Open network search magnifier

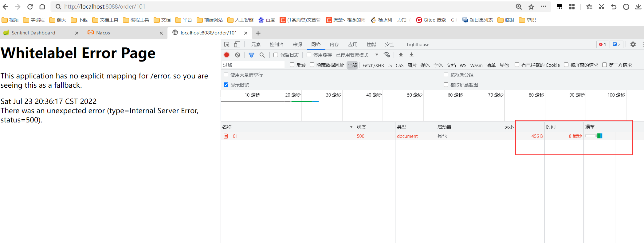[x=262, y=55]
